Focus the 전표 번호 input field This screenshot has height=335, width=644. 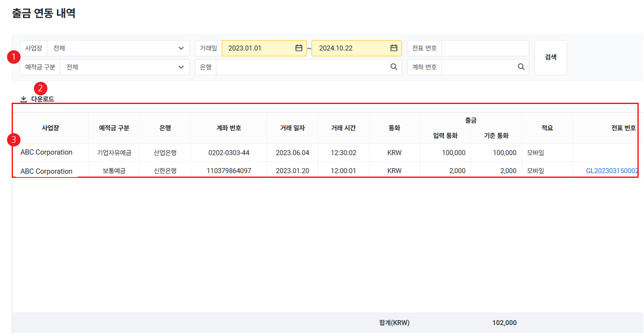(x=485, y=48)
